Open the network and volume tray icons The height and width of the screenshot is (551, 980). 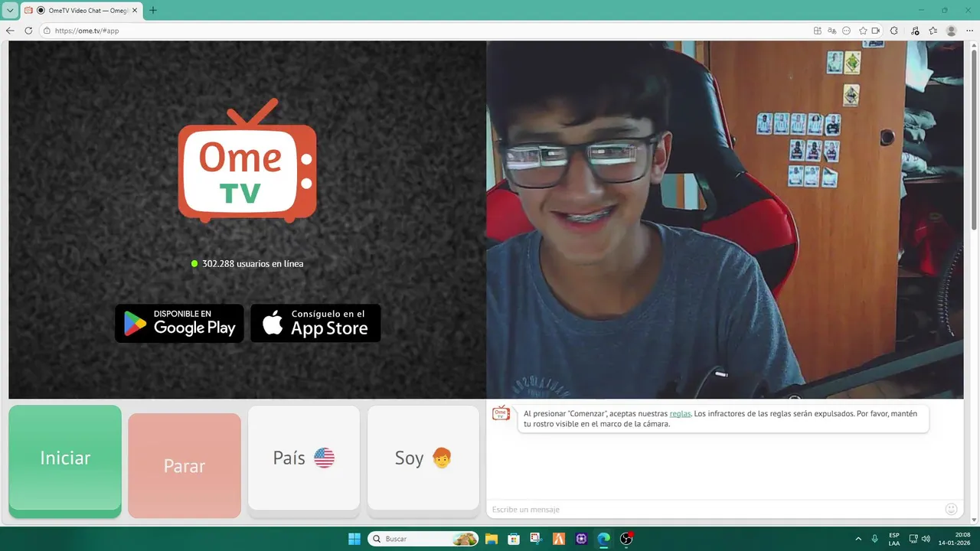[x=920, y=539]
